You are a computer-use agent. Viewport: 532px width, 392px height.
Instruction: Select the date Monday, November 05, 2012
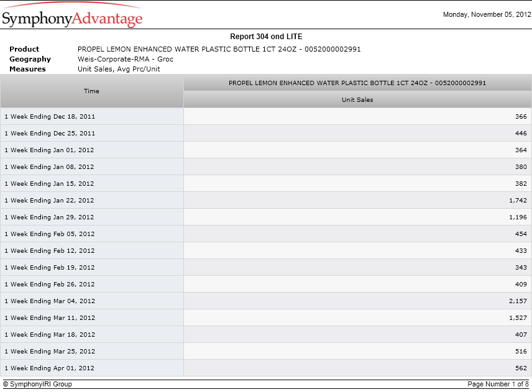coord(487,14)
